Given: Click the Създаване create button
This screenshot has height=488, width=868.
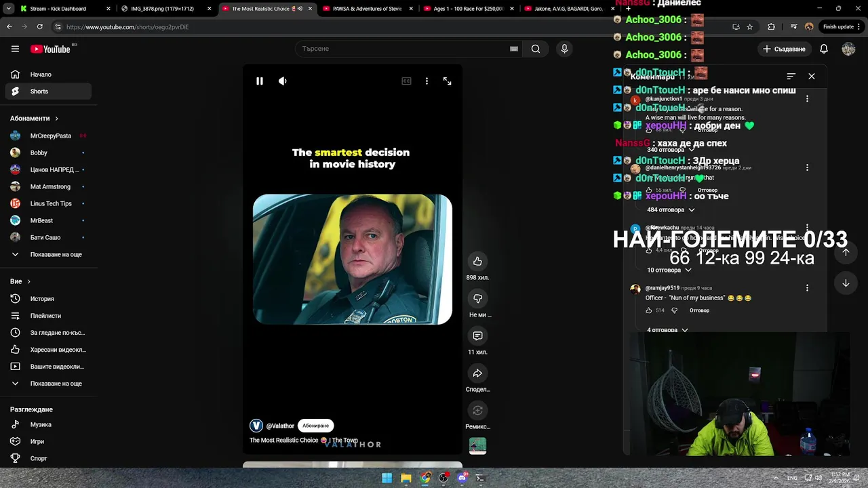Looking at the screenshot, I should click(784, 49).
